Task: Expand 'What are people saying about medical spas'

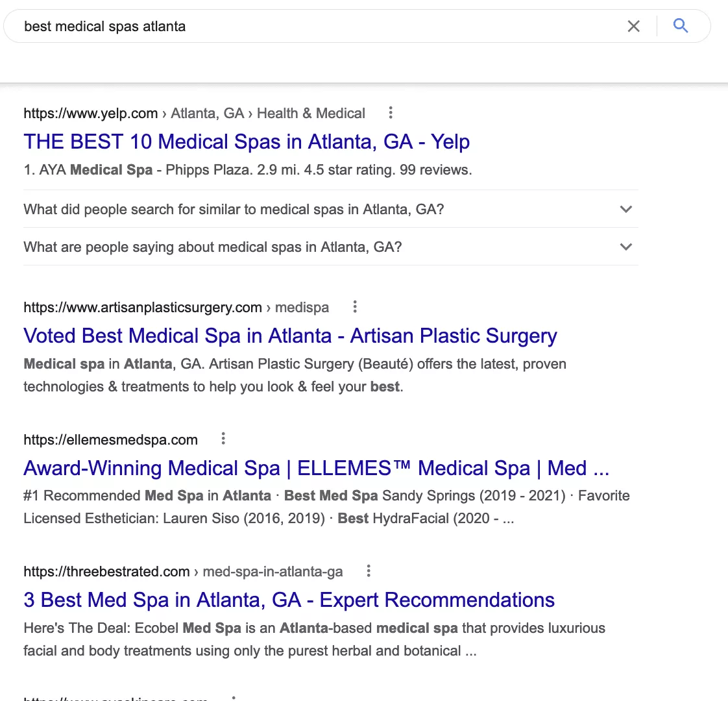Action: [625, 247]
